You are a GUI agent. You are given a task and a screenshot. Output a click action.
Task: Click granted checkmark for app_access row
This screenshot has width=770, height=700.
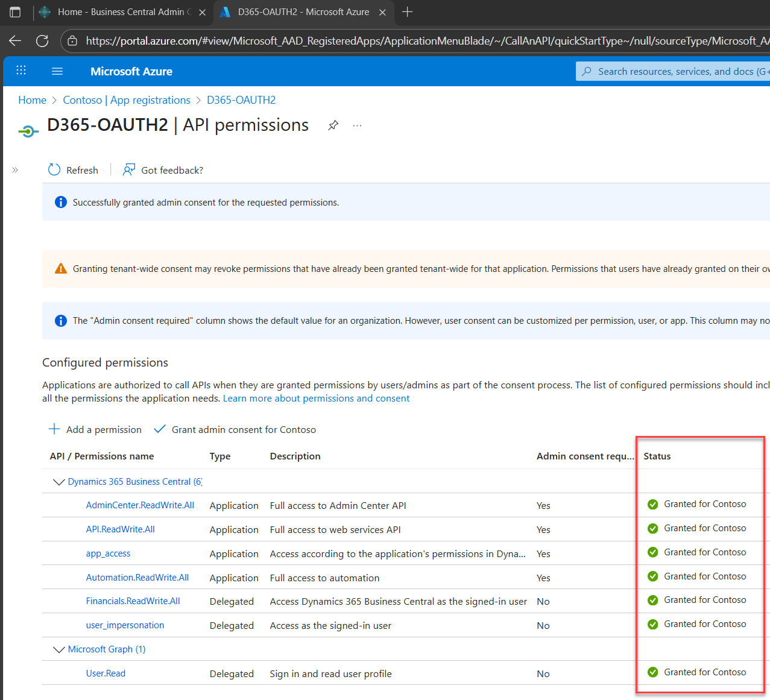click(x=652, y=552)
